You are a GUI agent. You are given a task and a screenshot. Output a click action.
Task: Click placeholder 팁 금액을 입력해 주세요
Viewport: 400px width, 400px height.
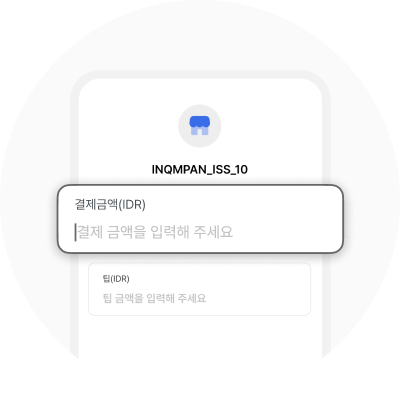(x=154, y=298)
